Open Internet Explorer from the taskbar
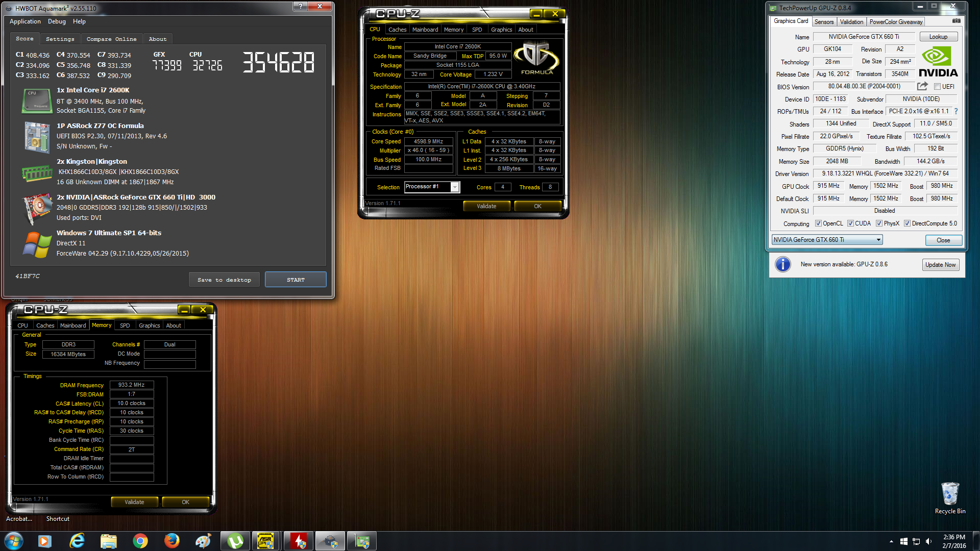The image size is (980, 551). (77, 541)
